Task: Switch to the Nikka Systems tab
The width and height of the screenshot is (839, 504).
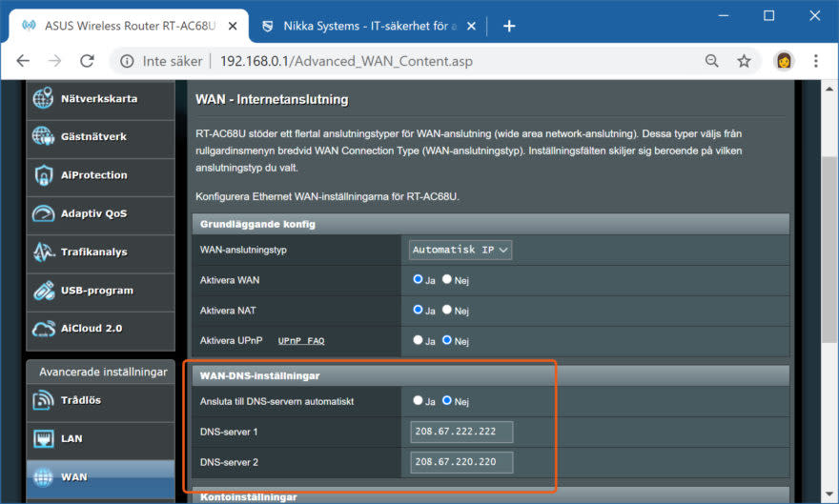Action: coord(368,26)
